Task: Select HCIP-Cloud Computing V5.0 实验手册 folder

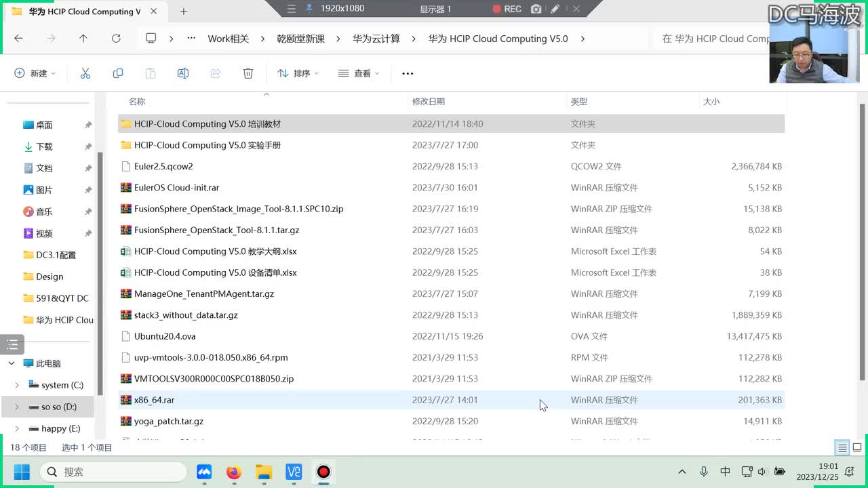Action: tap(452, 145)
